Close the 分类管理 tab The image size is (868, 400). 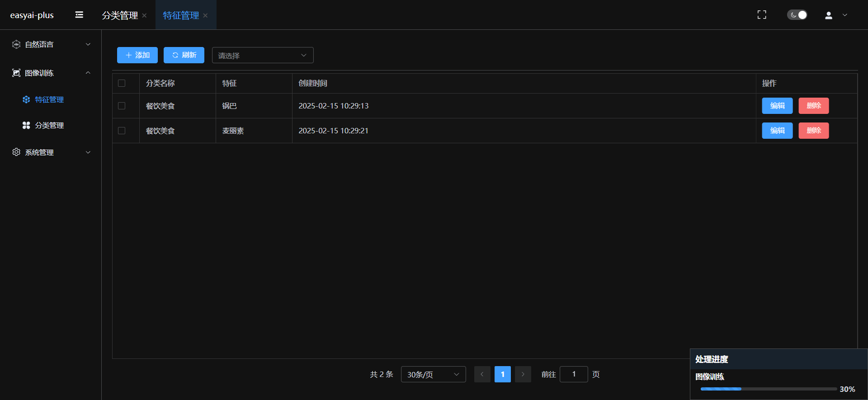point(144,15)
